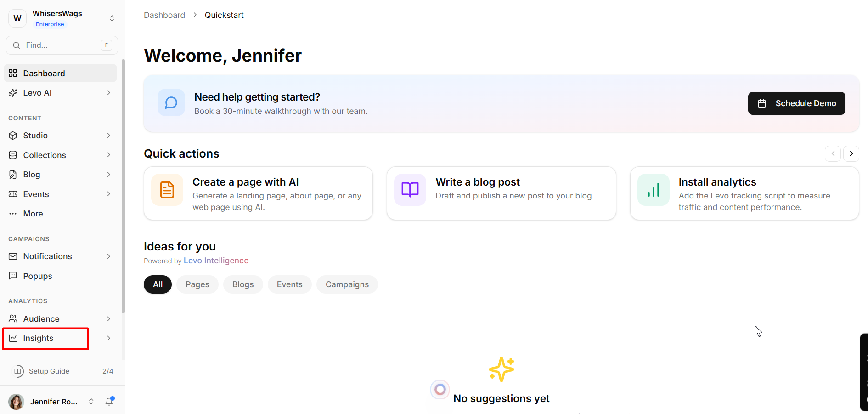Image resolution: width=868 pixels, height=414 pixels.
Task: Click the WhisersWags workspace logo
Action: [x=17, y=18]
